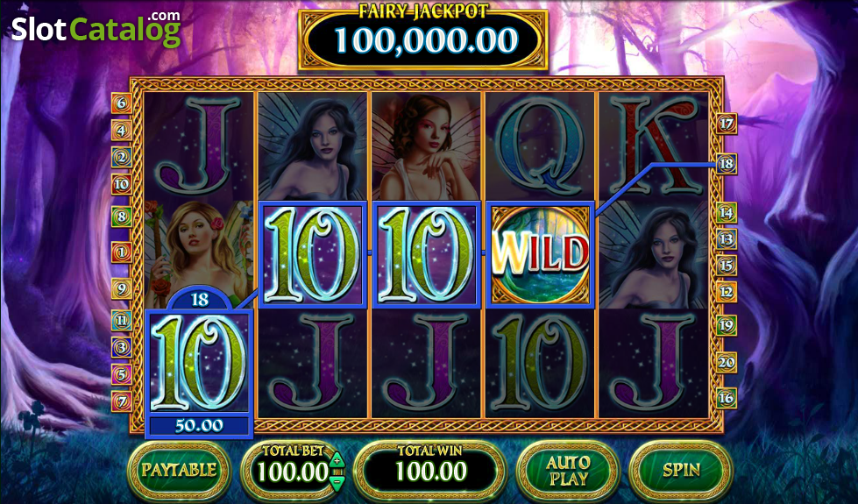Start Auto Play
Viewport: 858px width, 504px height.
pyautogui.click(x=568, y=470)
